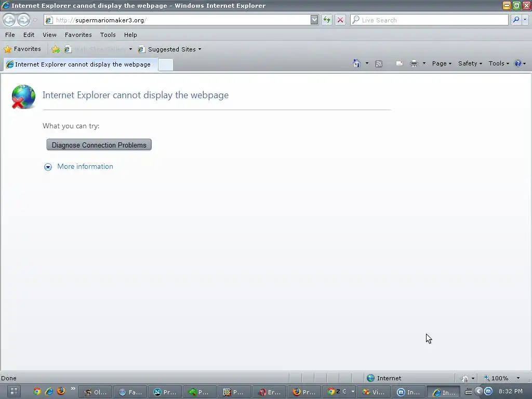Image resolution: width=532 pixels, height=399 pixels.
Task: Expand the Print options dropdown arrow
Action: [x=424, y=63]
